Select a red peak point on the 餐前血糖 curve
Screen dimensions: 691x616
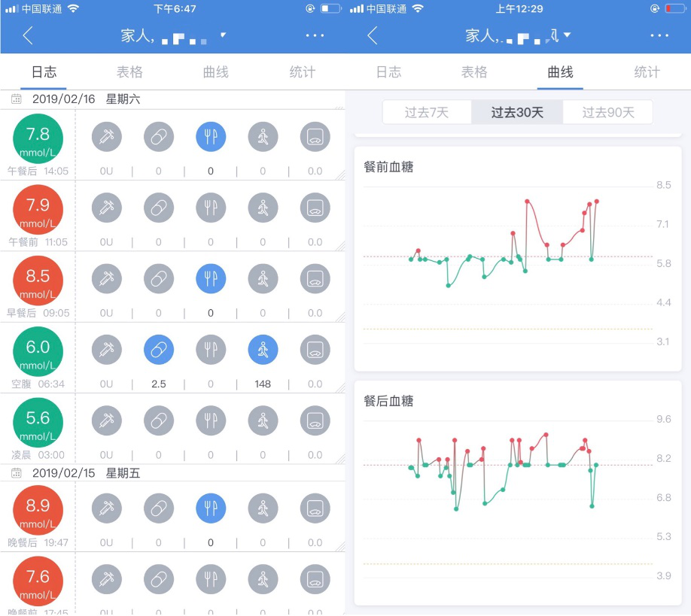(528, 202)
